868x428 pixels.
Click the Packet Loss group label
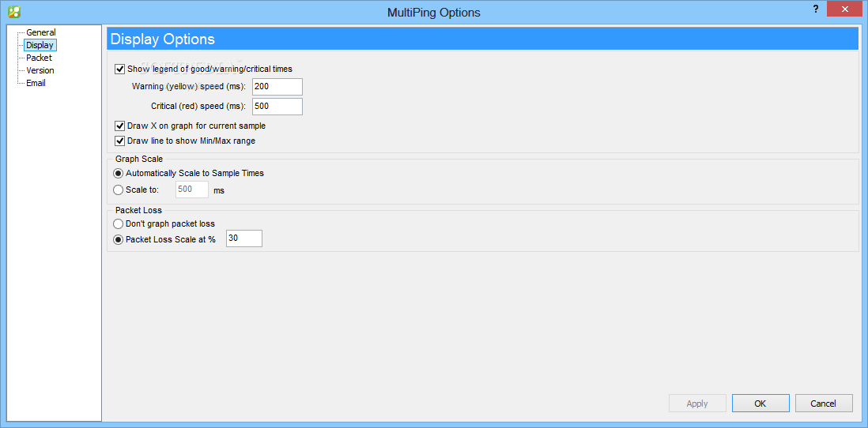click(x=138, y=210)
